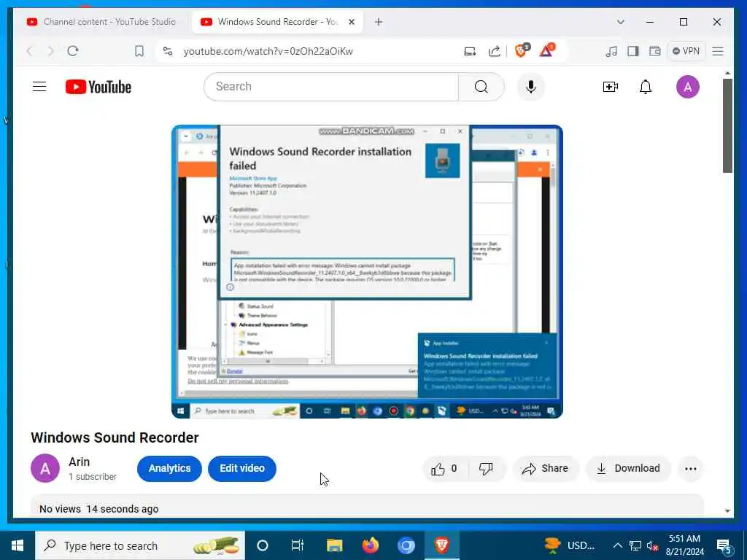The height and width of the screenshot is (560, 747).
Task: Open Brave Rewards triangle icon
Action: pyautogui.click(x=547, y=50)
